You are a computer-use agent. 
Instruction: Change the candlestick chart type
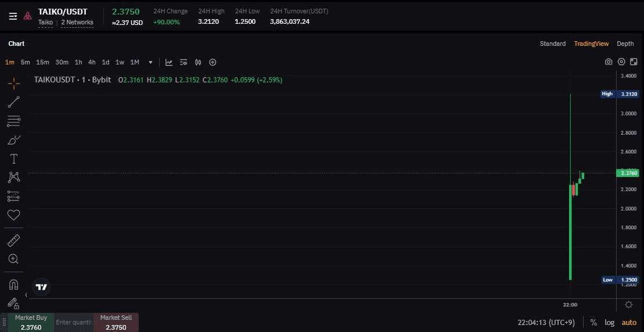click(198, 62)
